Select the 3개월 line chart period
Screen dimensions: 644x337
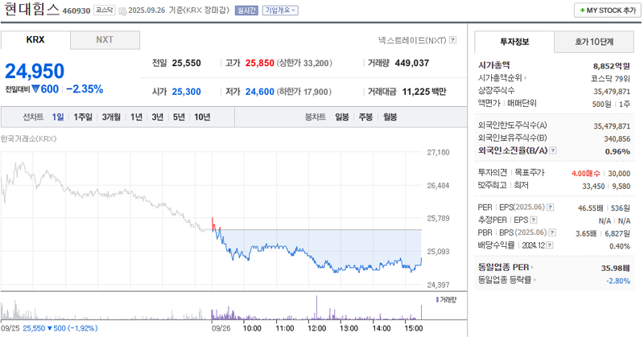tap(111, 117)
